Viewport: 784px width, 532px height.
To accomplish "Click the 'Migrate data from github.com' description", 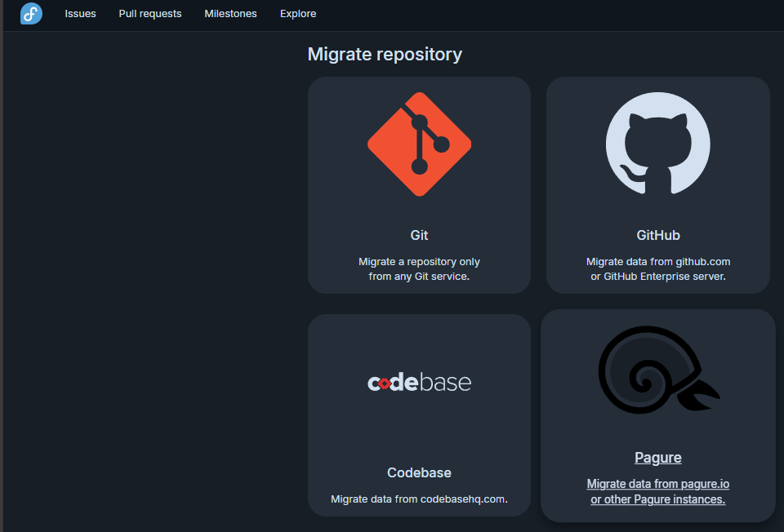I will click(x=657, y=268).
